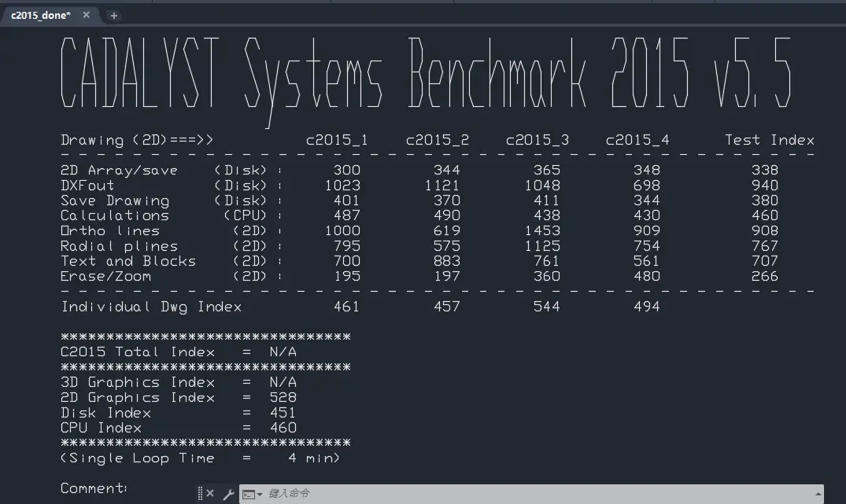Click the 'Test Index' column header
The height and width of the screenshot is (504, 846).
[770, 140]
